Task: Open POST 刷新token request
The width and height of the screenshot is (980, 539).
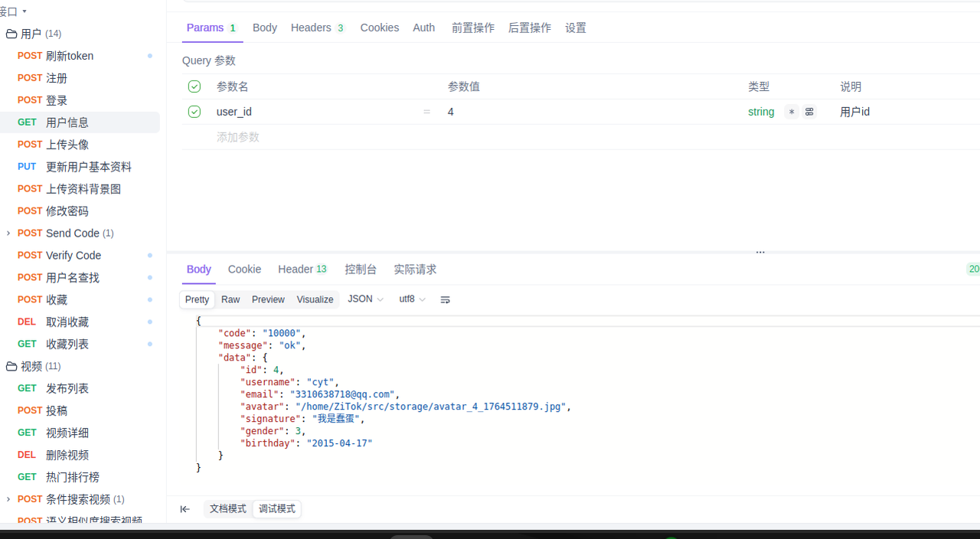Action: tap(80, 56)
